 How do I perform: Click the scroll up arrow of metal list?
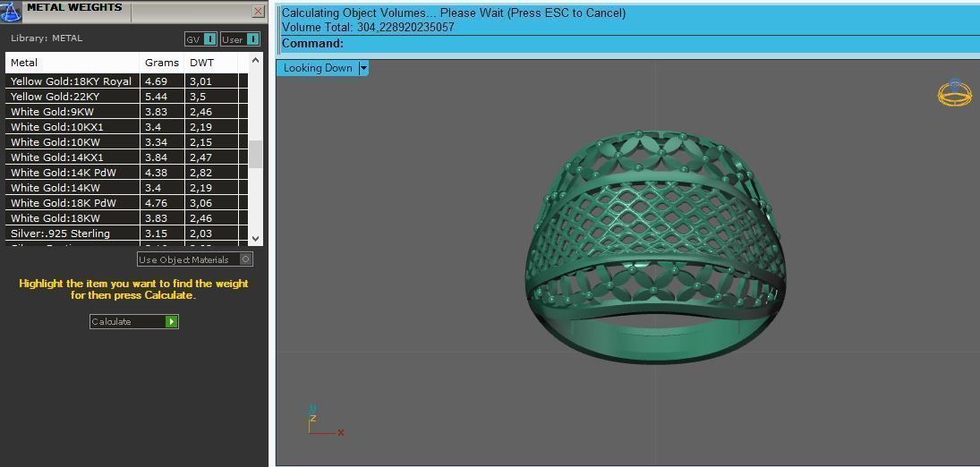[255, 60]
